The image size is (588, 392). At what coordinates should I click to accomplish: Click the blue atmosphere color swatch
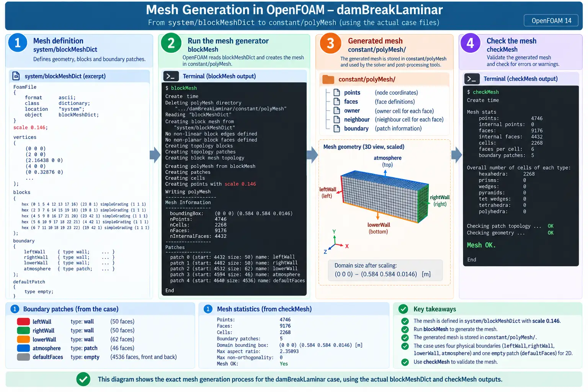(x=23, y=348)
